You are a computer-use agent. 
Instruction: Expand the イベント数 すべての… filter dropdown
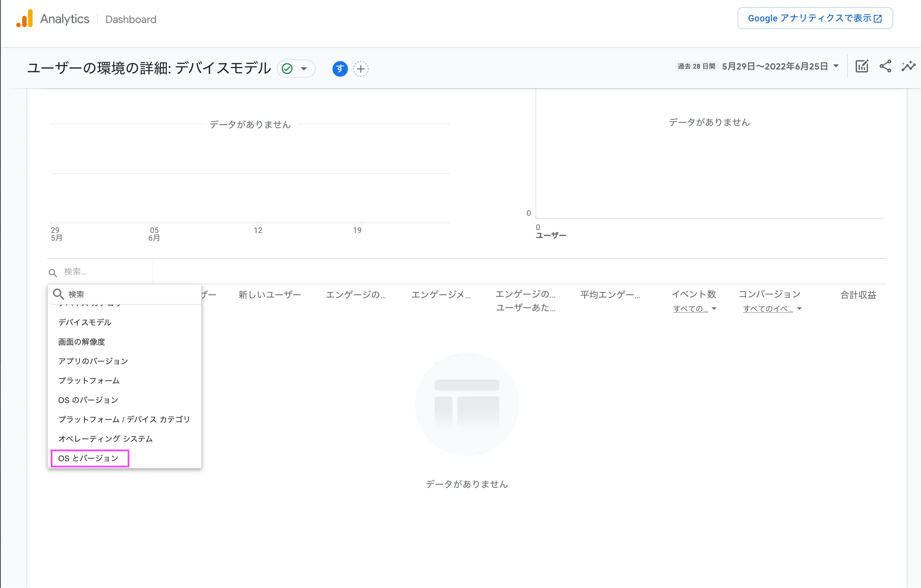pyautogui.click(x=694, y=309)
